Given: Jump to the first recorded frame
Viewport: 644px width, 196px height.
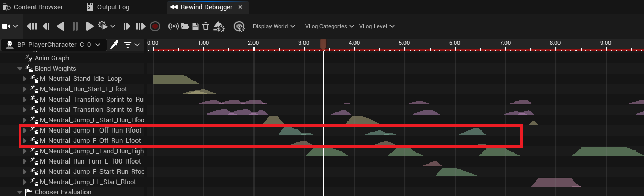Looking at the screenshot, I should click(32, 26).
